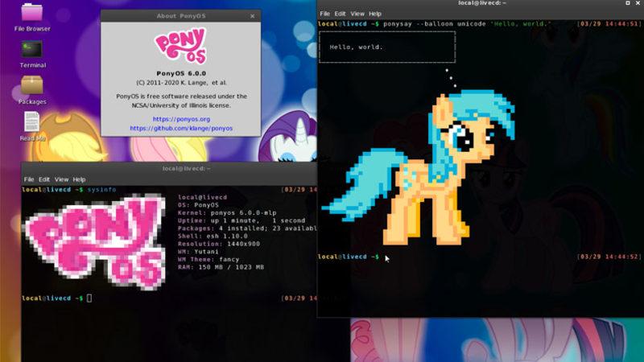The height and width of the screenshot is (362, 644).
Task: Open the Packages desktop icon
Action: [x=32, y=85]
